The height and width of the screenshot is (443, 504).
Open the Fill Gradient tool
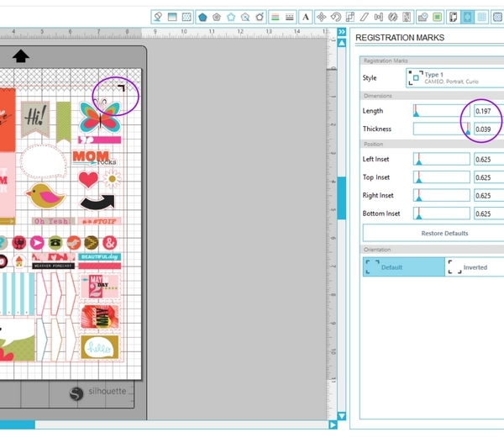[x=172, y=17]
